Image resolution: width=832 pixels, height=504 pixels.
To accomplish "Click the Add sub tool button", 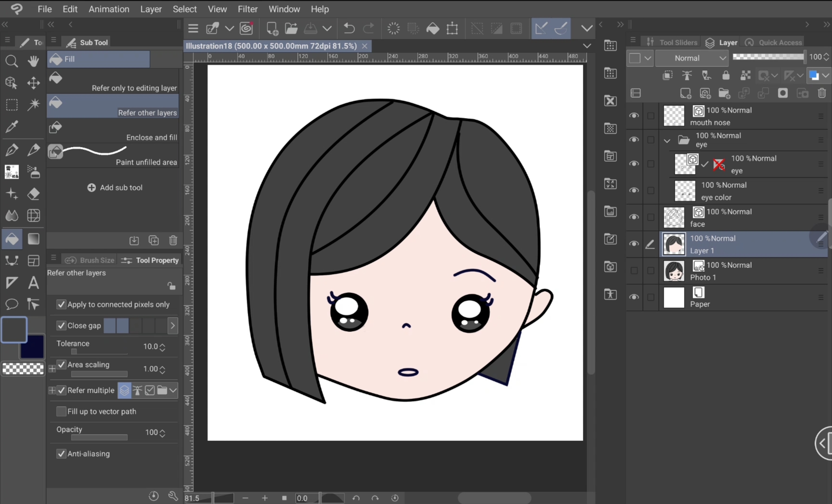I will [x=115, y=188].
